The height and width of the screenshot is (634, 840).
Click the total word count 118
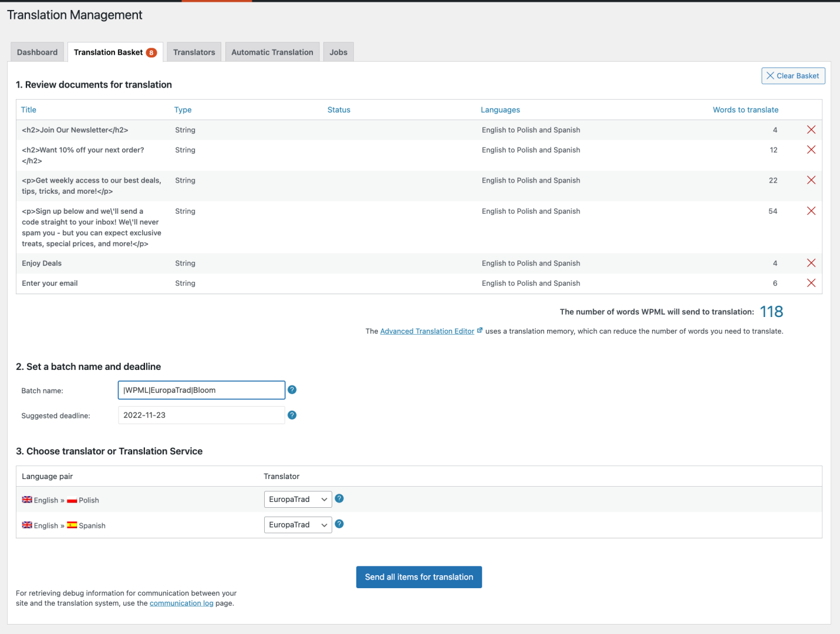point(771,312)
